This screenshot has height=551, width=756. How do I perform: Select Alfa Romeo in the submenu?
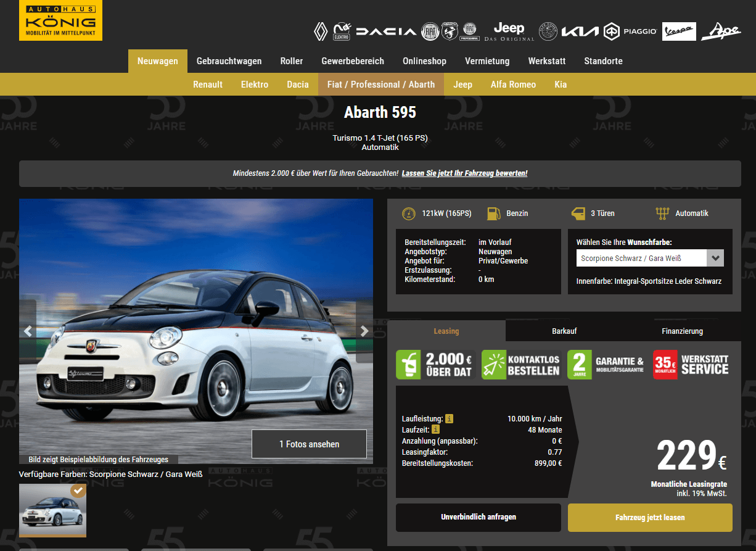point(513,85)
